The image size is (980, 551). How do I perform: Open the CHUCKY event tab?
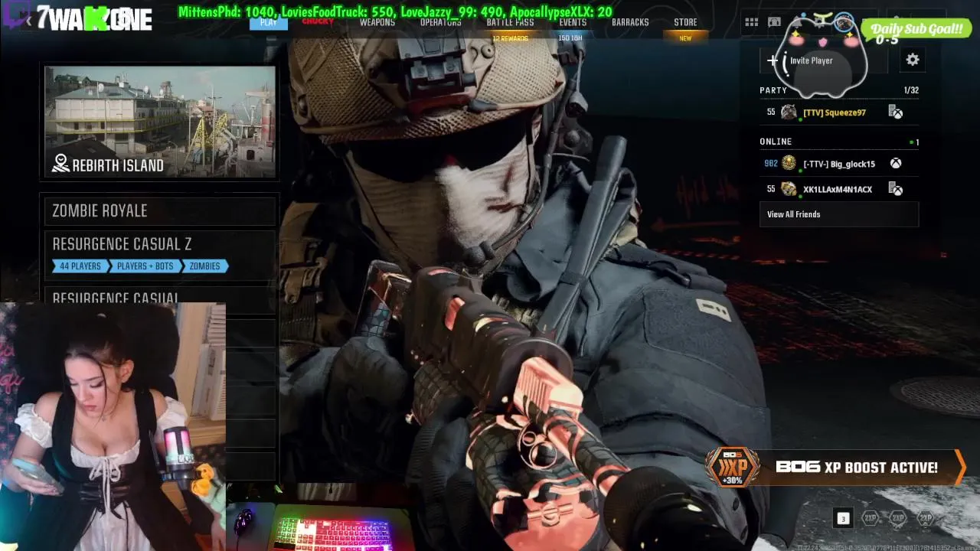point(318,21)
